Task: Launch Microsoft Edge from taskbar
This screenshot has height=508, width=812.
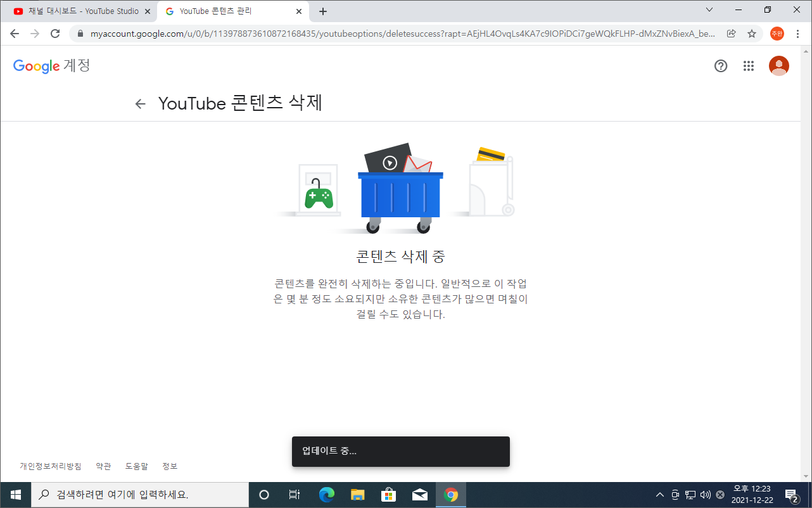Action: coord(326,495)
